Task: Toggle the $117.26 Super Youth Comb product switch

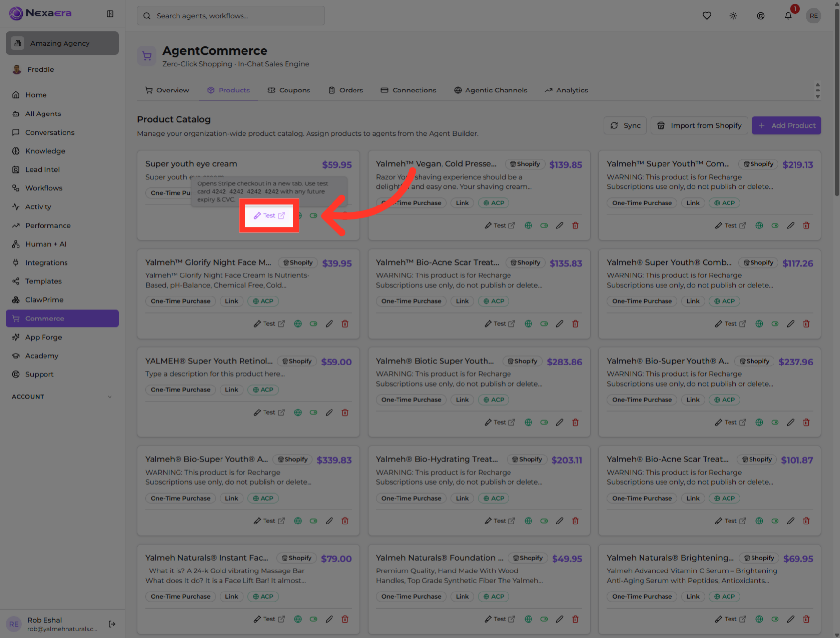Action: (775, 324)
